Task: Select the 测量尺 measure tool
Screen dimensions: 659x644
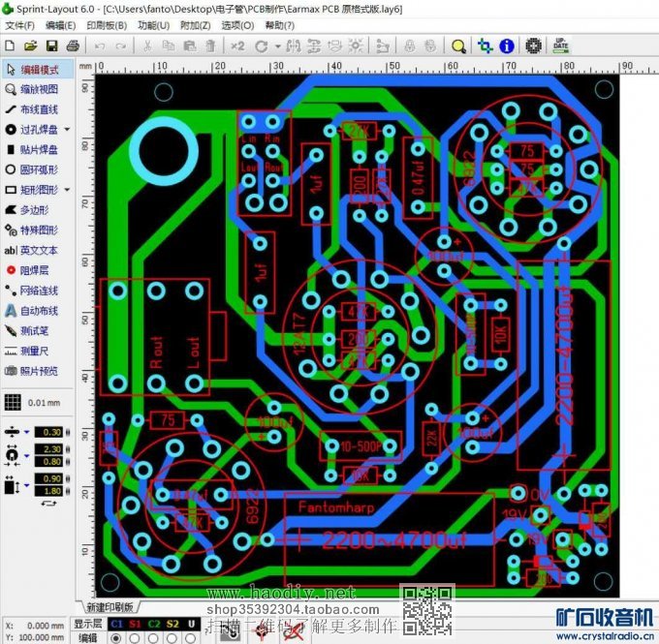Action: click(34, 351)
